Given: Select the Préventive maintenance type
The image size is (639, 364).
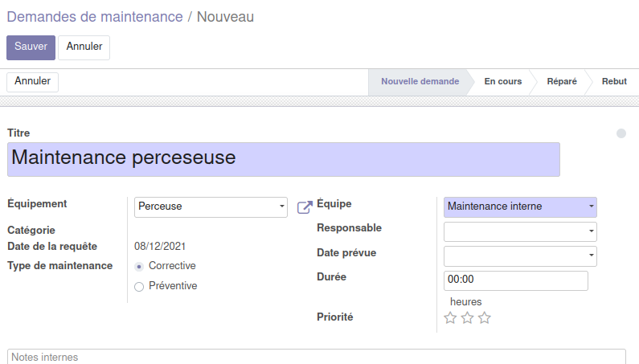Looking at the screenshot, I should (139, 287).
